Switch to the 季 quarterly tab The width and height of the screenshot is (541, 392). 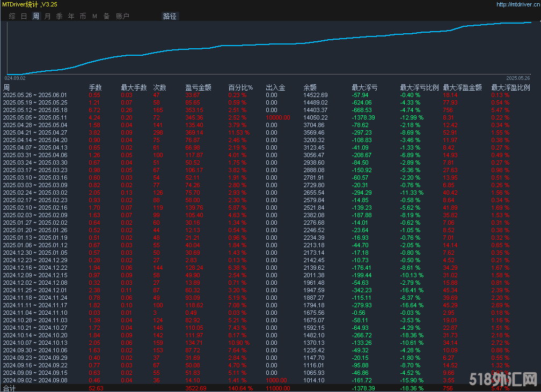pos(60,16)
